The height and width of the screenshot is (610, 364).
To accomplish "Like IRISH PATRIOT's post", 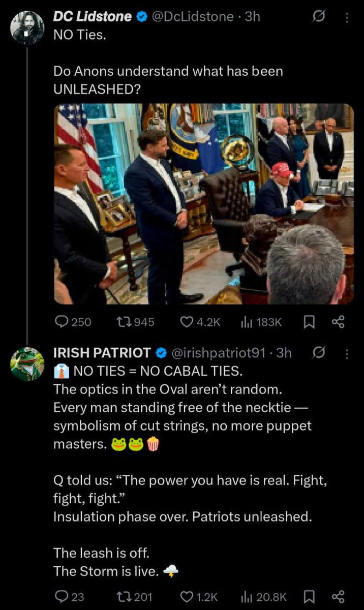I will point(188,596).
